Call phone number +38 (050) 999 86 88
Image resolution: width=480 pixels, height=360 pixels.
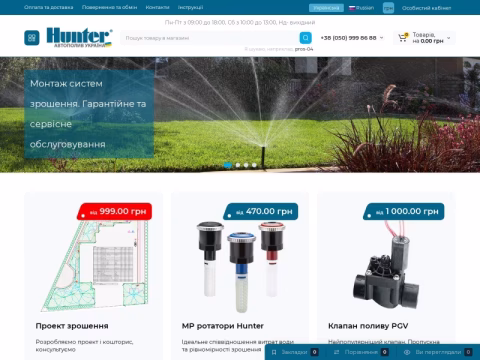coord(348,38)
